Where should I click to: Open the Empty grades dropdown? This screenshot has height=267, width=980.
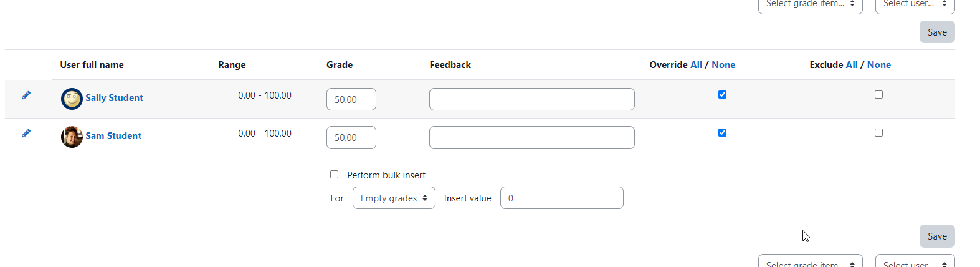point(394,198)
